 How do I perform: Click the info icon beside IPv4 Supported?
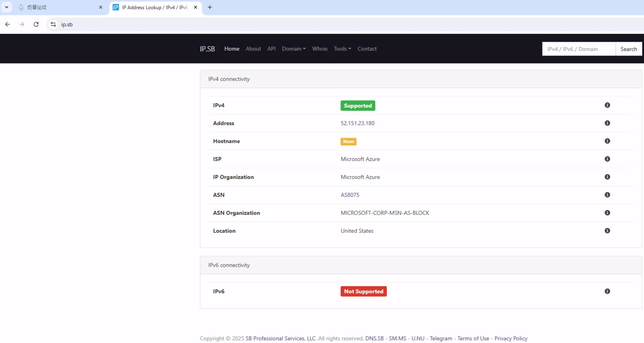point(607,105)
